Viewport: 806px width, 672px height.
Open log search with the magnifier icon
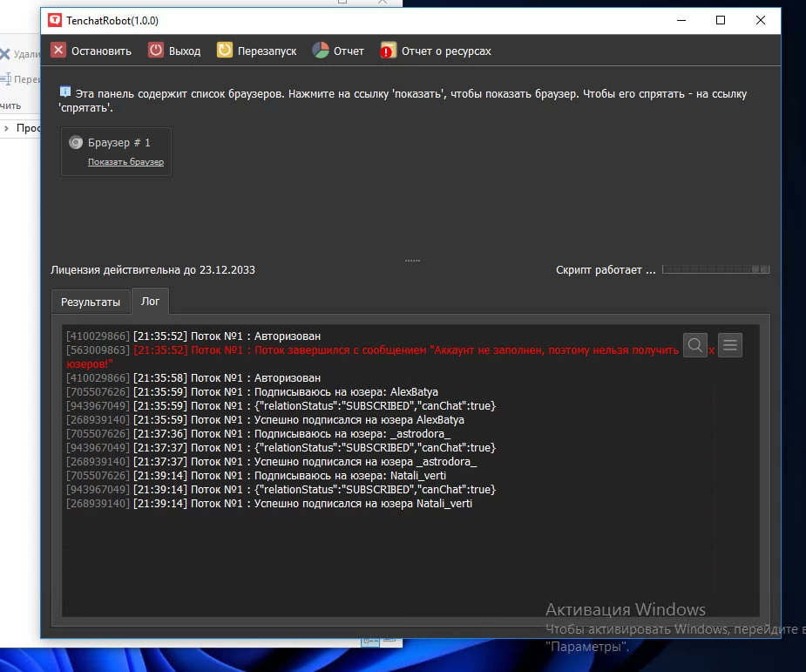(x=695, y=345)
